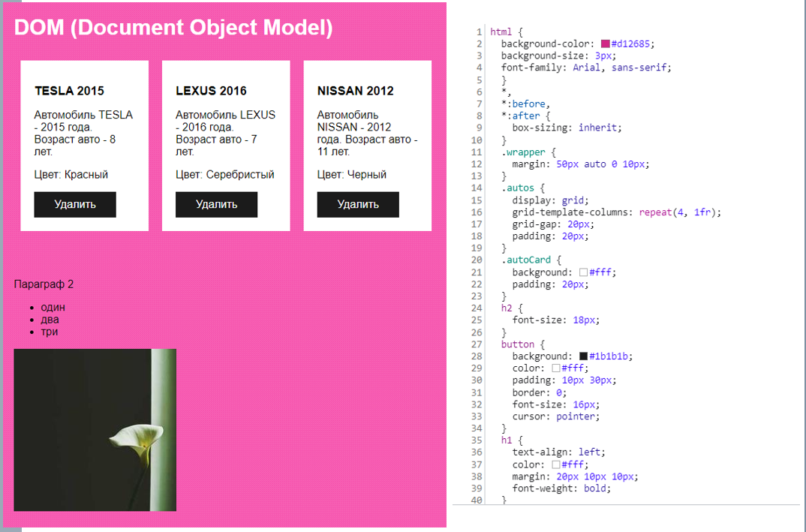Open the #1b1b1b button background swatch
Screen dimensions: 806x532
pyautogui.click(x=583, y=356)
